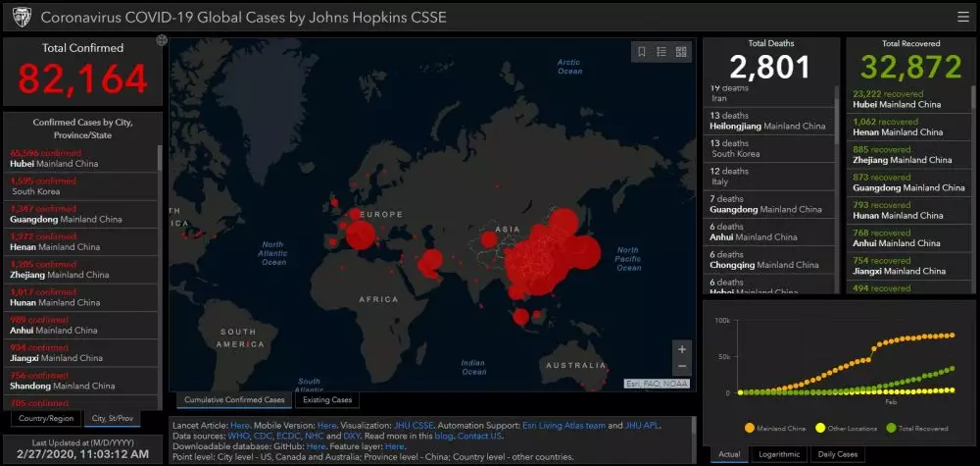
Task: Select Jiangxi in confirmed cases list
Action: (x=80, y=353)
